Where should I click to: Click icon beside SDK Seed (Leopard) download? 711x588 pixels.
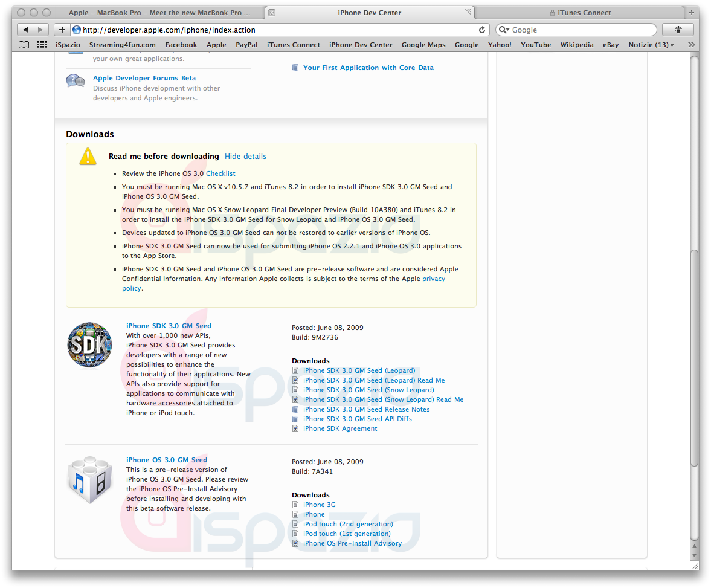tap(295, 370)
